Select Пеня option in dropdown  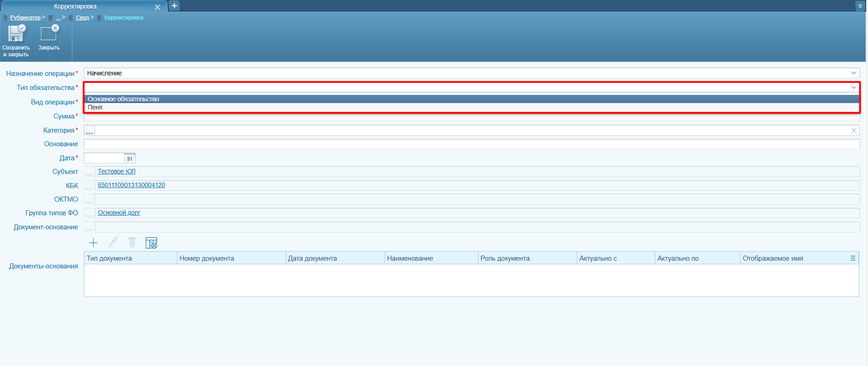472,107
